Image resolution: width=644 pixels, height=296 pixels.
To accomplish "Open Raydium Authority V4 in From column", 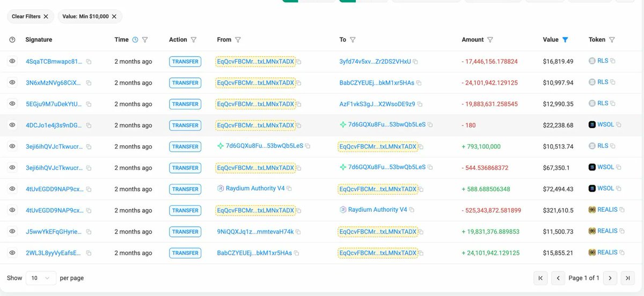I will [x=255, y=188].
